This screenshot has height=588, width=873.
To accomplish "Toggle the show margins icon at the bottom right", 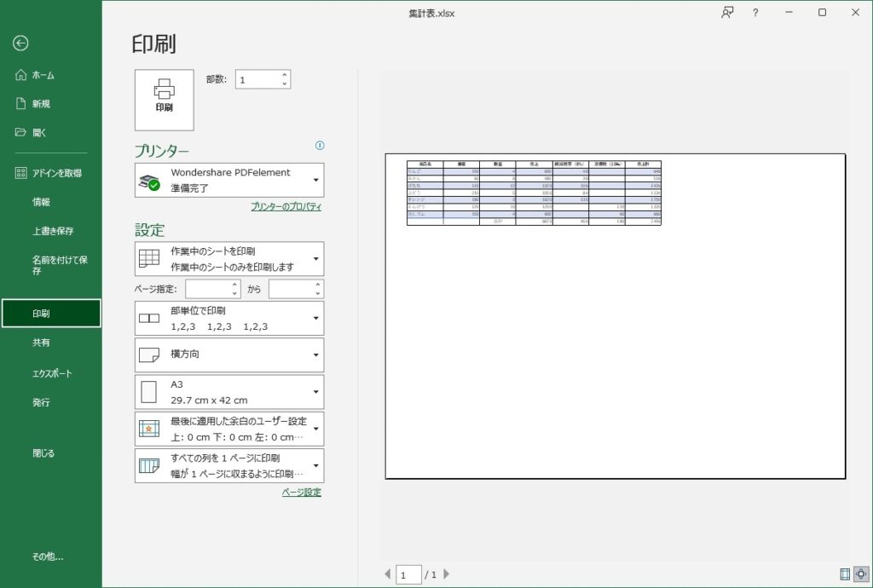I will 845,574.
